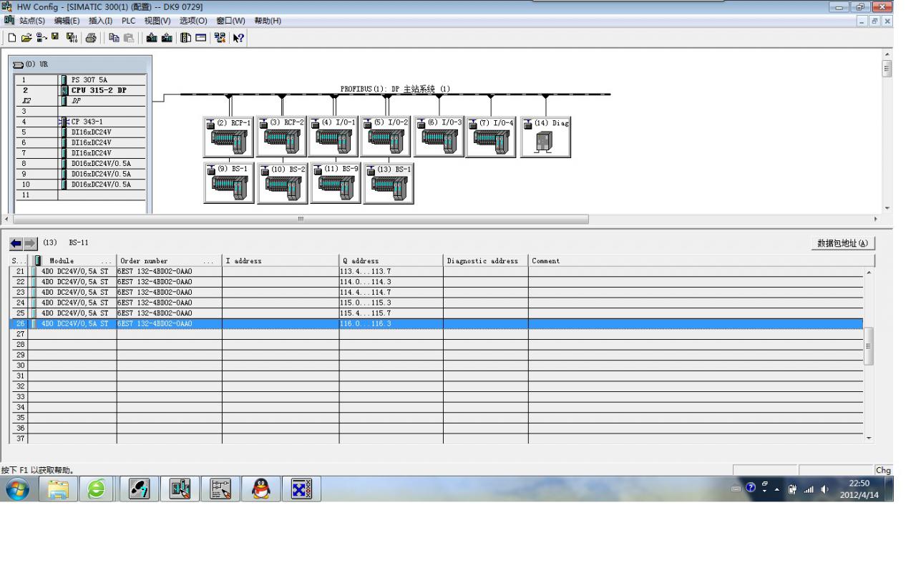Click the Q address column header
This screenshot has height=588, width=916.
coord(391,261)
